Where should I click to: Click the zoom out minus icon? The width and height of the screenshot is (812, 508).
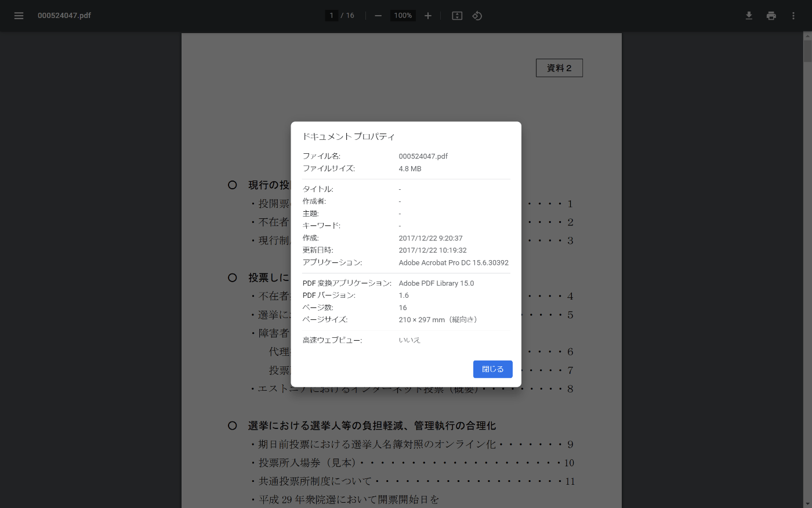coord(378,16)
